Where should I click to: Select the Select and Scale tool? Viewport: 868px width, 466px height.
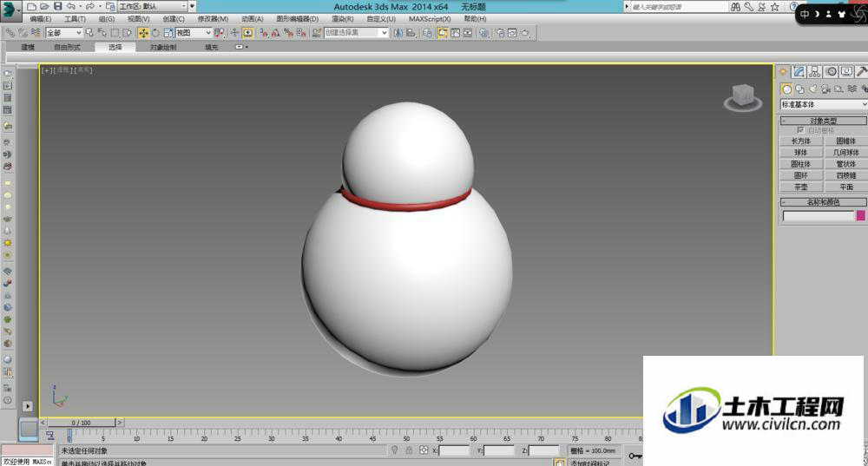168,33
